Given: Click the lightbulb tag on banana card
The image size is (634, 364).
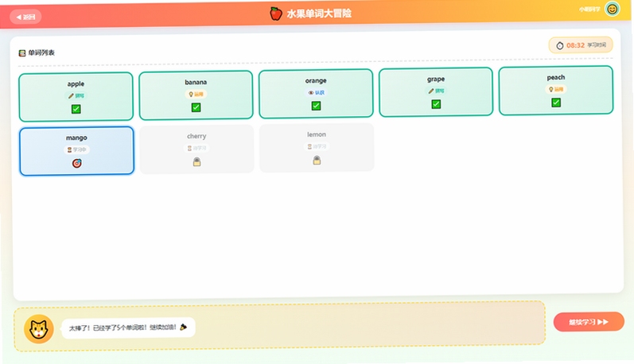Looking at the screenshot, I should click(196, 94).
